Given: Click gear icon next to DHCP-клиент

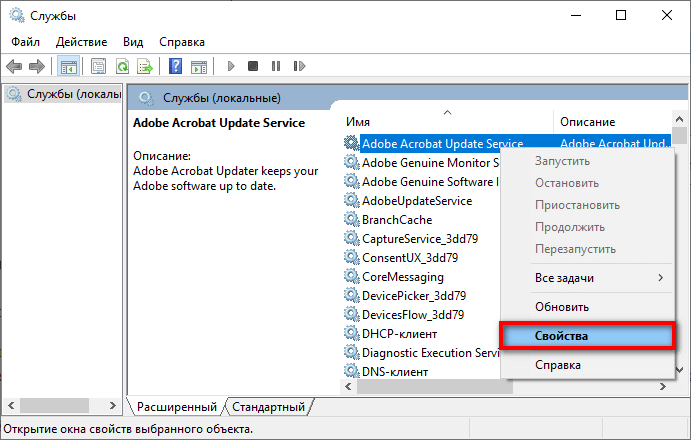Looking at the screenshot, I should pyautogui.click(x=351, y=333).
